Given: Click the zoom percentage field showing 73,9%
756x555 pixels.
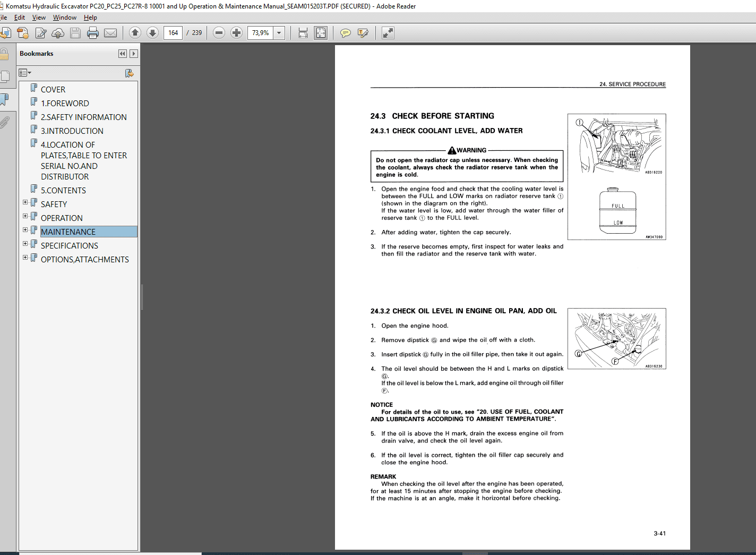Looking at the screenshot, I should 261,33.
